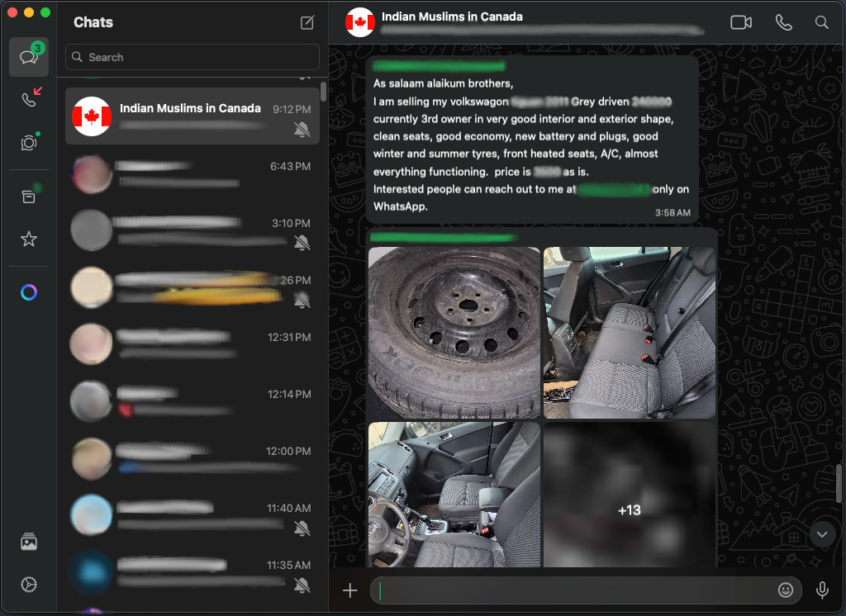Start a new chat with compose icon

307,22
